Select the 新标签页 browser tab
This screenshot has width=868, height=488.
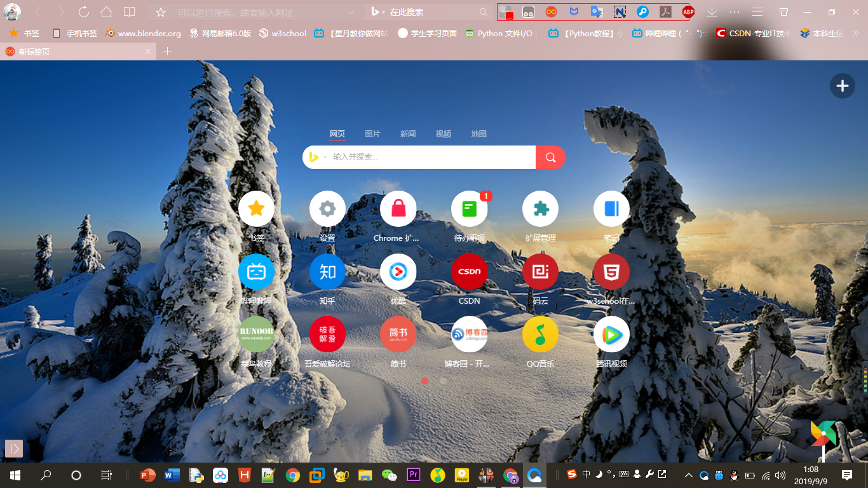tap(78, 51)
